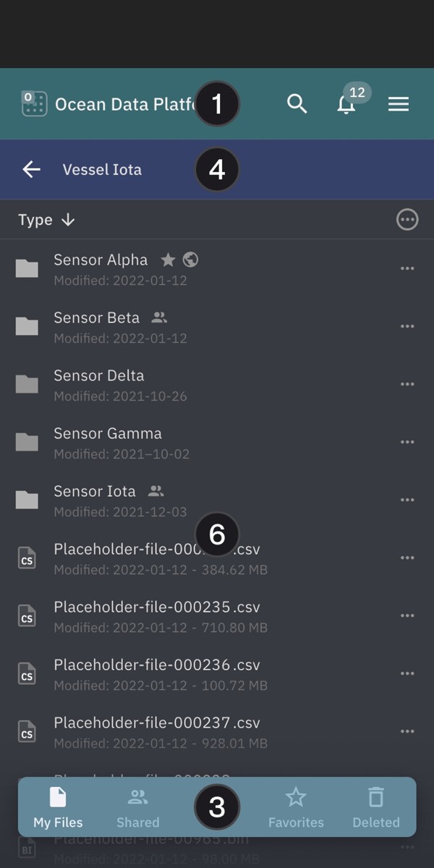Open the Deleted files trash icon

click(x=375, y=797)
